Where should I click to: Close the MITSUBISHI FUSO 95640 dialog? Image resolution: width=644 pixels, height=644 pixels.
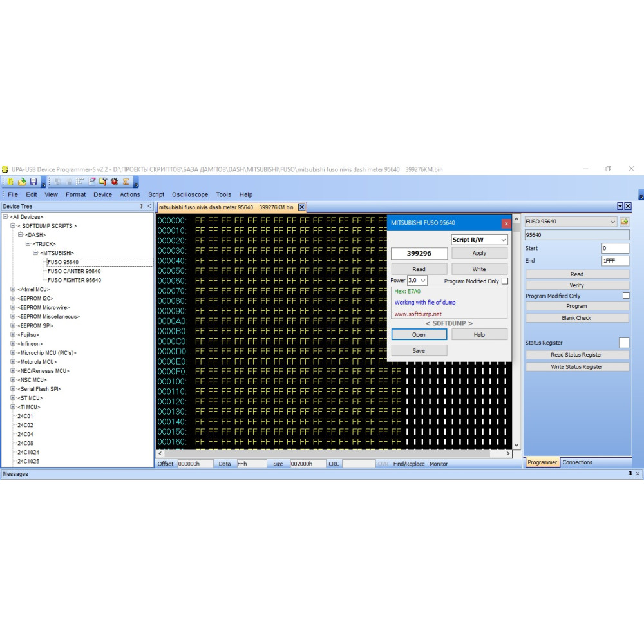(506, 223)
